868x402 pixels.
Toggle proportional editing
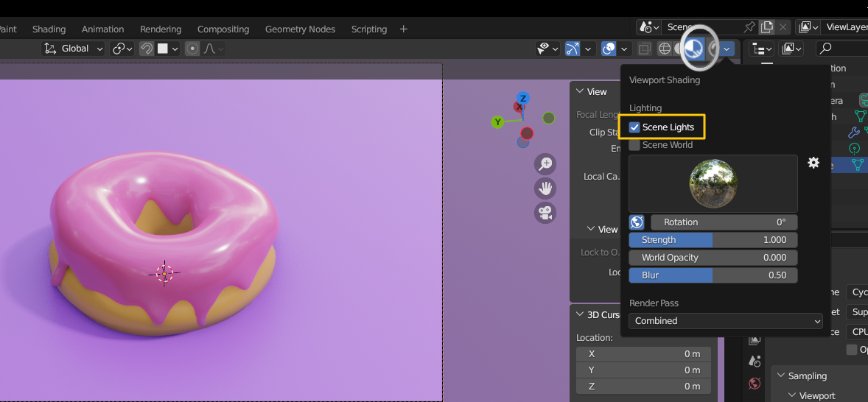[192, 49]
